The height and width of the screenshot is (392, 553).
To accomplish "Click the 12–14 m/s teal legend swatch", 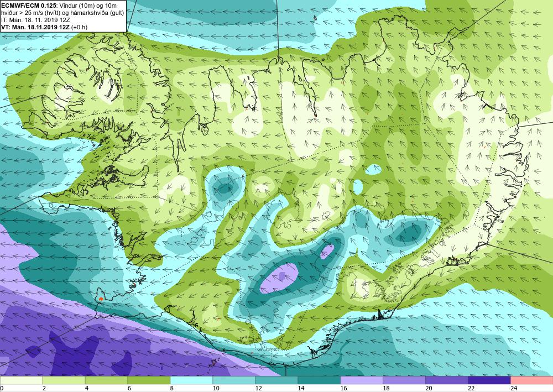I will [x=276, y=380].
